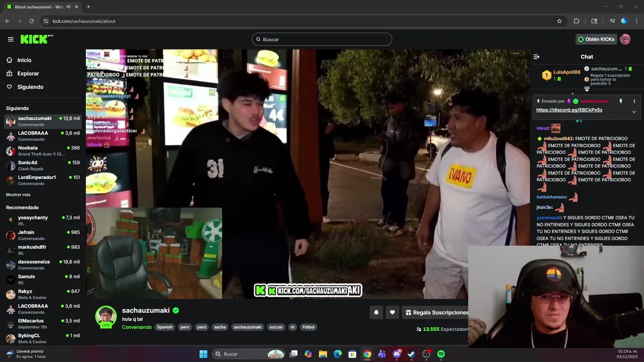Expand the gift leaderboard arrow

587,89
